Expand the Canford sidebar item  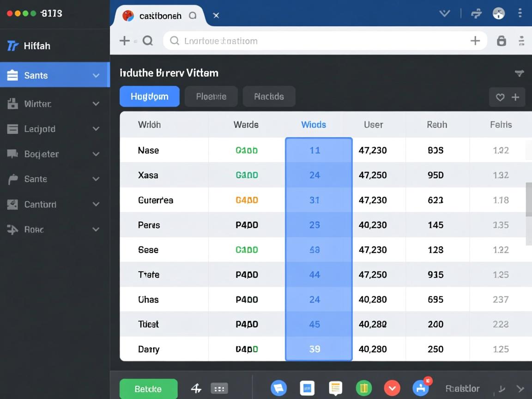(x=96, y=204)
